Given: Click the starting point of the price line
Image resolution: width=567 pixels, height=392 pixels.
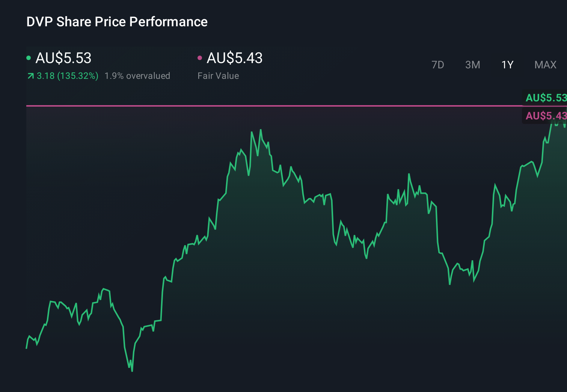Looking at the screenshot, I should (26, 348).
